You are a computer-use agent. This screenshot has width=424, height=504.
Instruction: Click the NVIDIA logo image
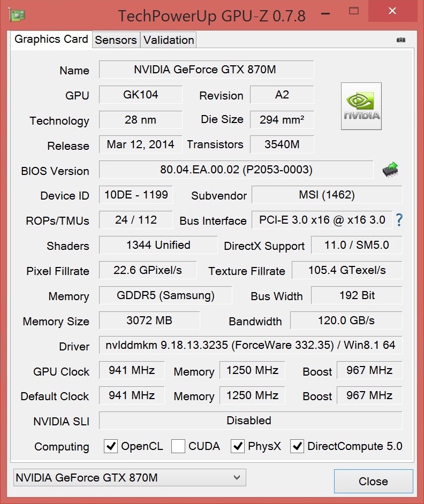coord(361,106)
